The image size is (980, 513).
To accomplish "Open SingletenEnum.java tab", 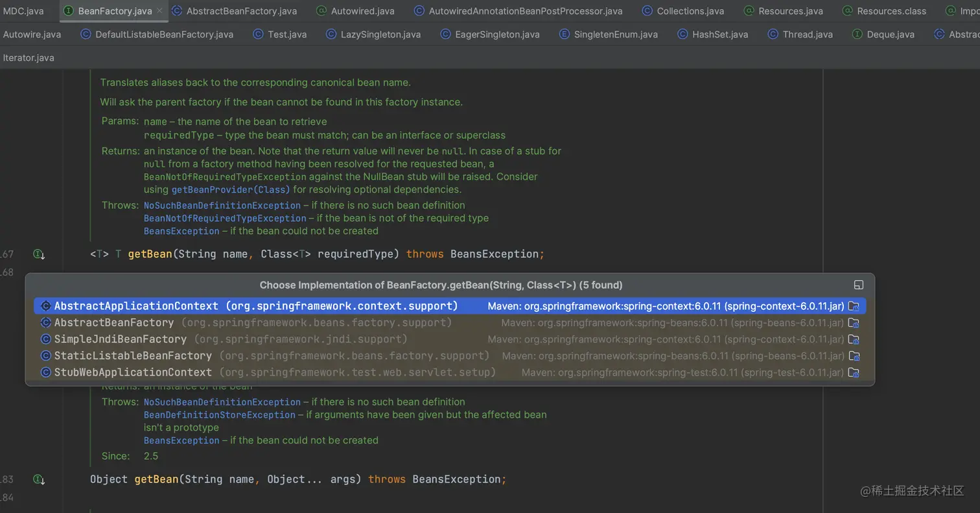I will coord(609,34).
